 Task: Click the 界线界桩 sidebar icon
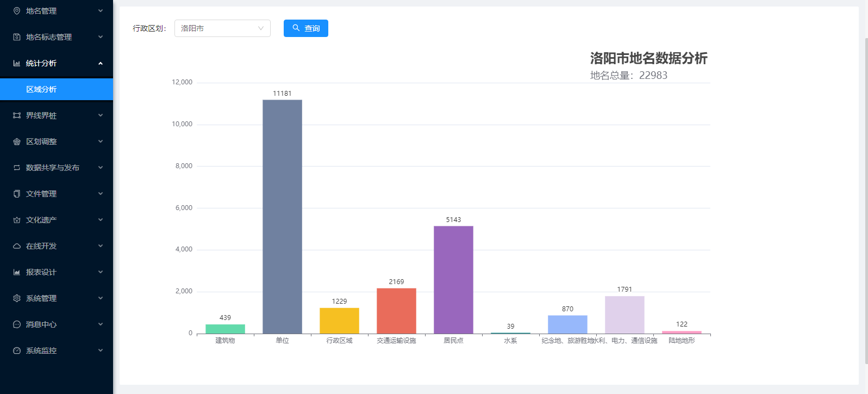point(17,115)
